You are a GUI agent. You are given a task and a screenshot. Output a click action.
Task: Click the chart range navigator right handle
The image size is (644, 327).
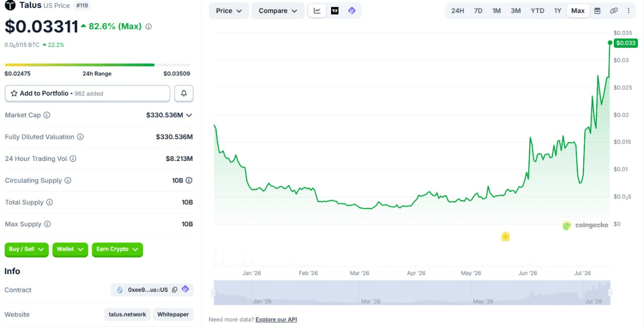pyautogui.click(x=610, y=293)
